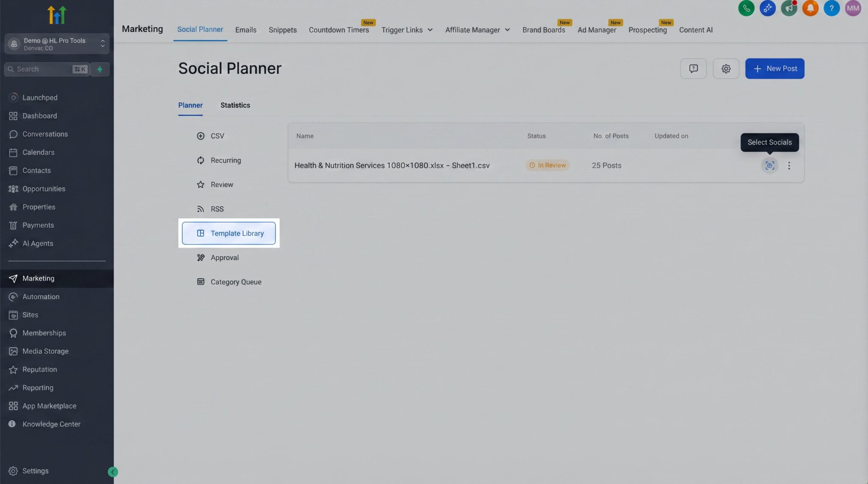Click the sidebar Search field
This screenshot has width=868, height=484.
47,69
